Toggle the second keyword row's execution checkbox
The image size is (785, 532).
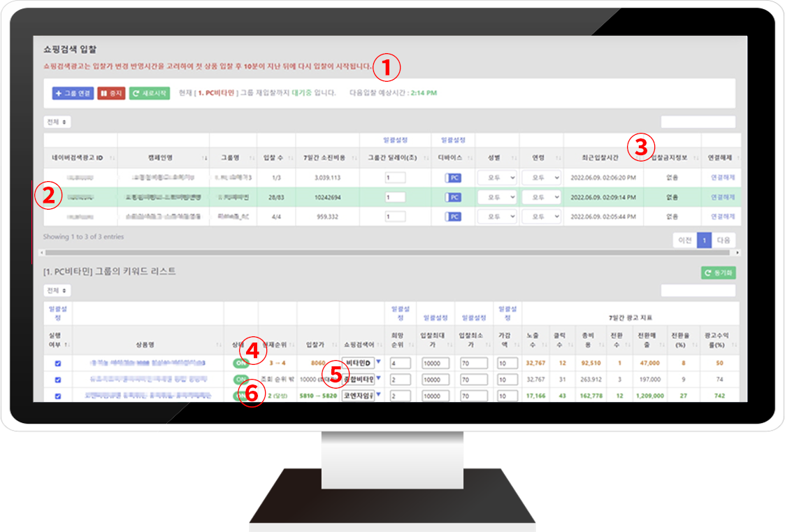[x=58, y=380]
